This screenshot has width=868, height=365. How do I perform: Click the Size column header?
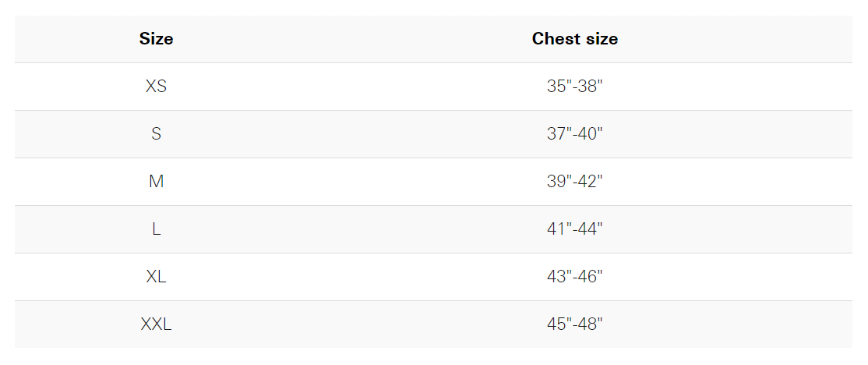[x=156, y=39]
